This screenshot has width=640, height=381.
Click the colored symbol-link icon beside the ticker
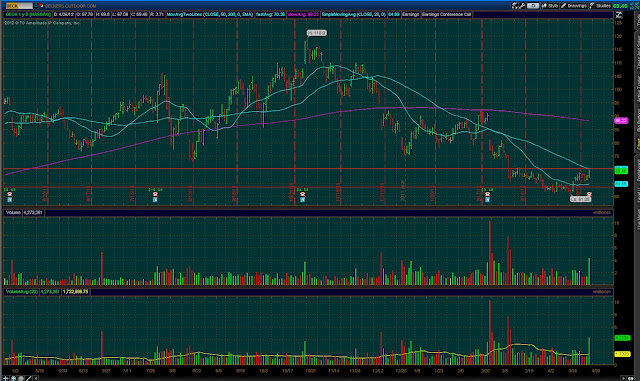pos(41,6)
